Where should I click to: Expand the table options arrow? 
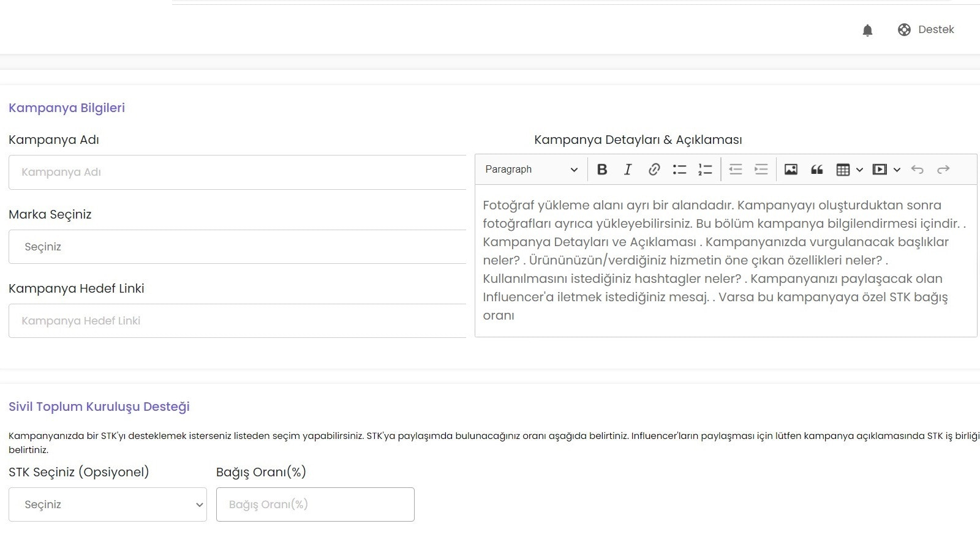(x=859, y=170)
